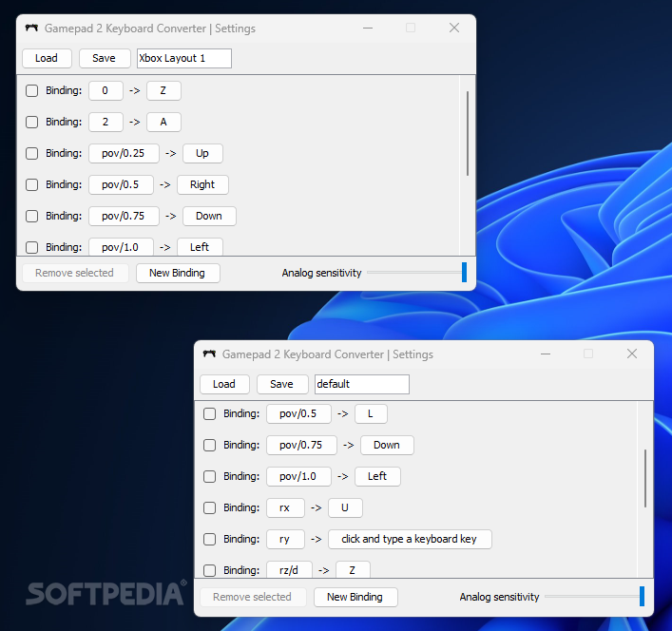Tick pov/0.75 binding checkbox in default window
Image resolution: width=672 pixels, height=631 pixels.
(209, 445)
